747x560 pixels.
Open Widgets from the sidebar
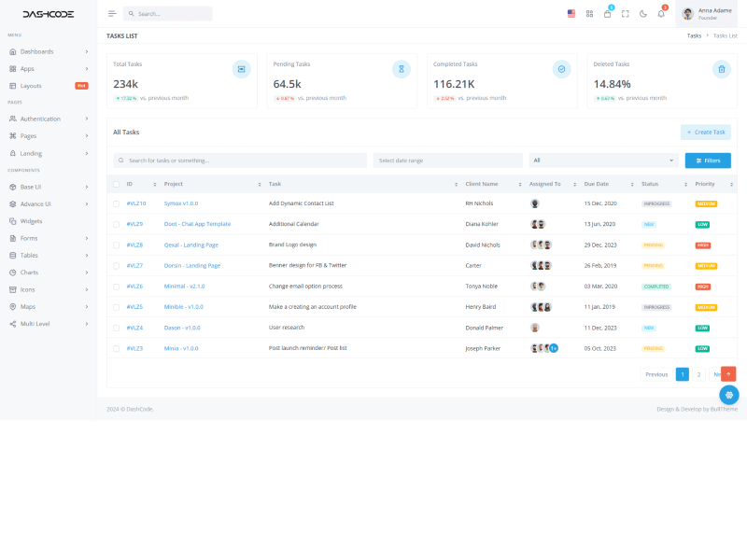coord(31,221)
